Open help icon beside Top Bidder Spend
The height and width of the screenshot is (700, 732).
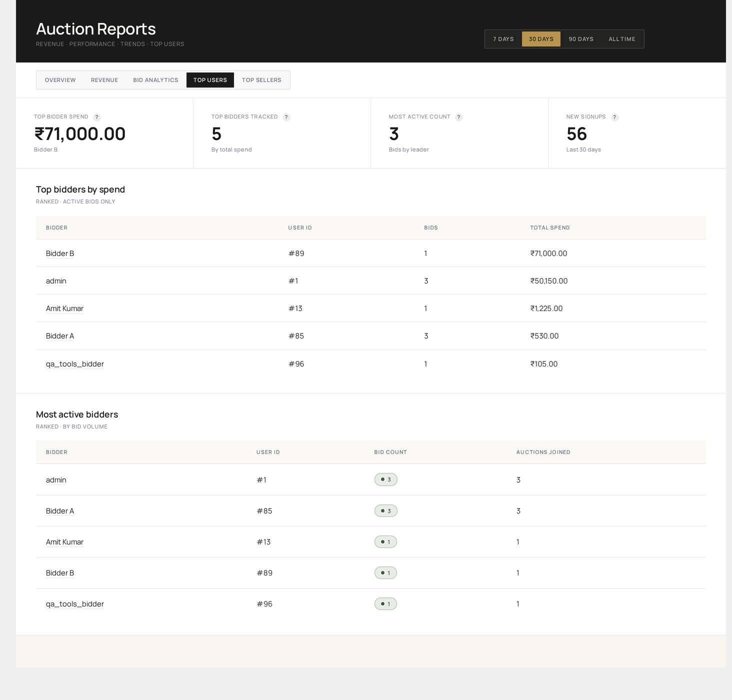97,117
